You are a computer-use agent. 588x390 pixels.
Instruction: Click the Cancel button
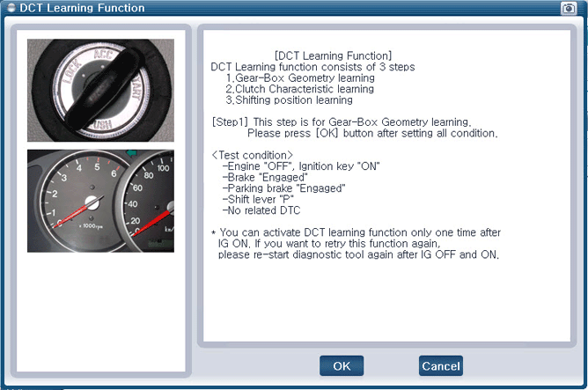click(x=441, y=365)
